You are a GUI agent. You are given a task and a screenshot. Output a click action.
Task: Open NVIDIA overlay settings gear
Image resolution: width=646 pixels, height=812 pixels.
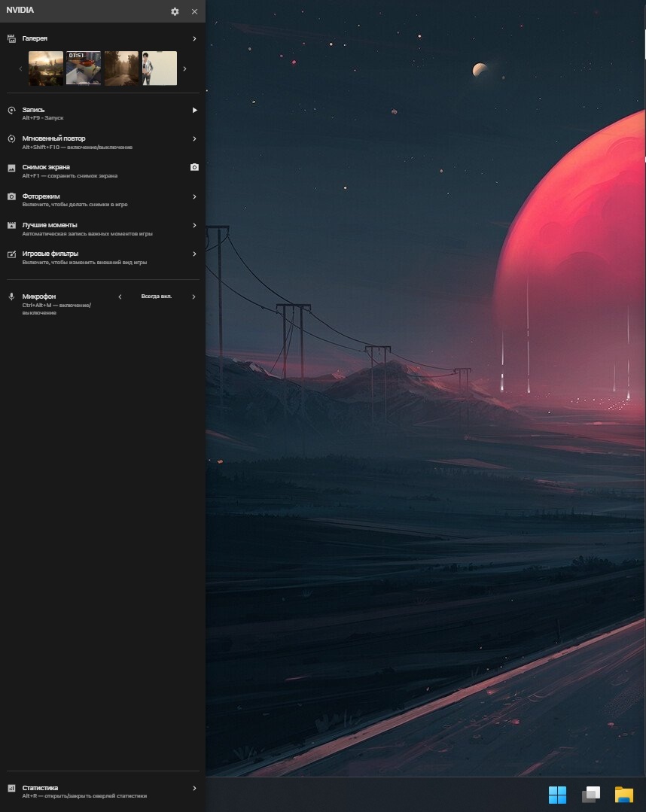click(x=175, y=11)
